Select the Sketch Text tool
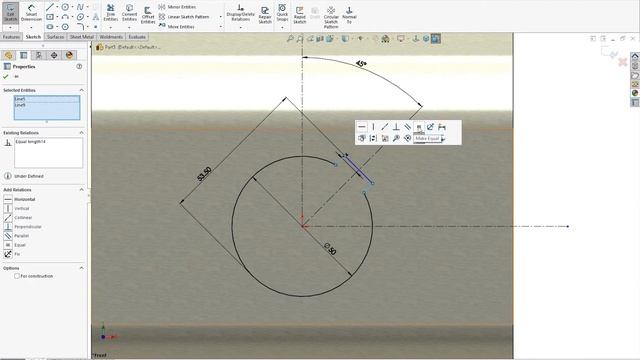The width and height of the screenshot is (640, 360). tap(96, 17)
